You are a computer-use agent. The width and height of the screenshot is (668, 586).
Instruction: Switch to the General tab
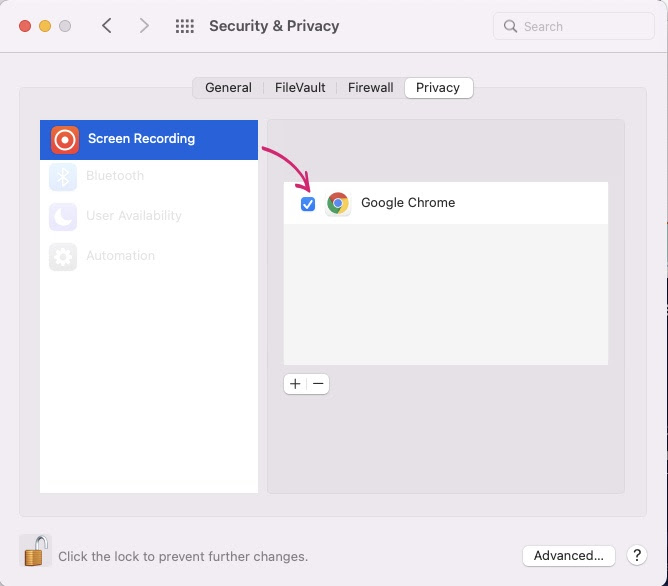pyautogui.click(x=228, y=88)
